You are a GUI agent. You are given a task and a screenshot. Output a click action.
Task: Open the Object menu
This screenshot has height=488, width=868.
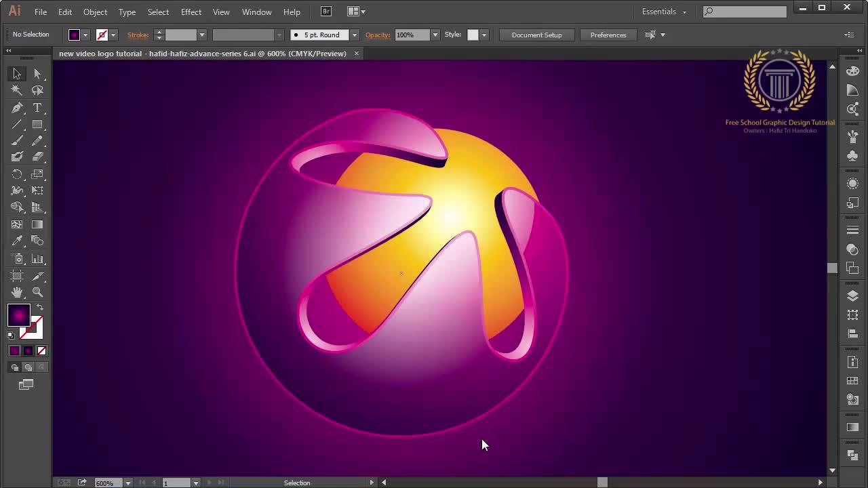coord(95,12)
